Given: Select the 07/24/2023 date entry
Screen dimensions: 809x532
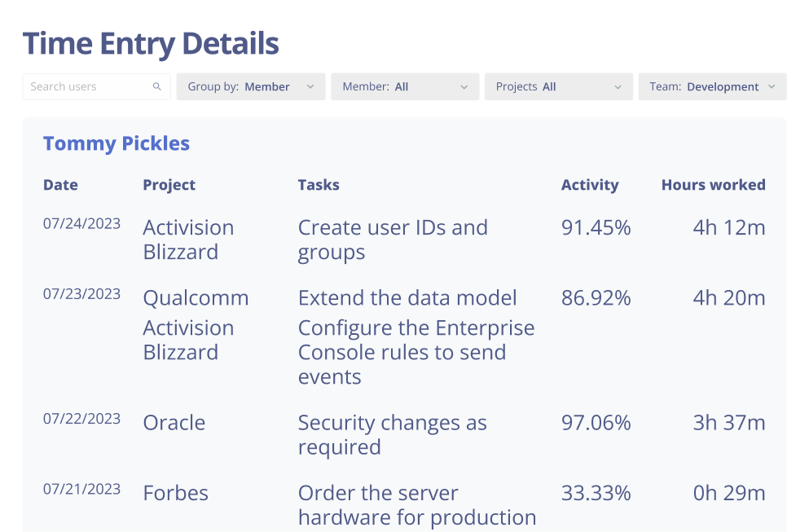Looking at the screenshot, I should click(x=81, y=224).
